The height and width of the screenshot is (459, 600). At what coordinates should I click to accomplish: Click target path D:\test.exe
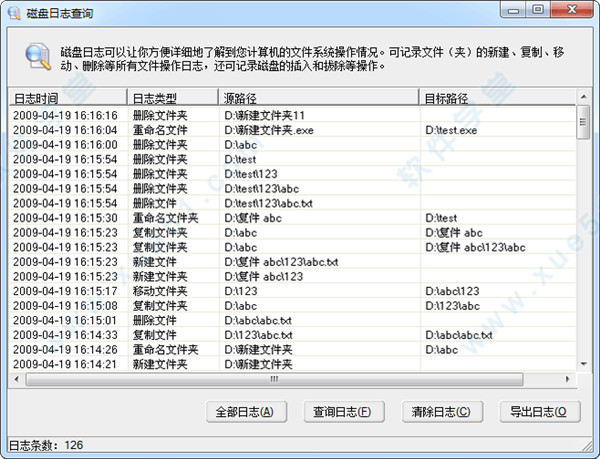click(451, 130)
